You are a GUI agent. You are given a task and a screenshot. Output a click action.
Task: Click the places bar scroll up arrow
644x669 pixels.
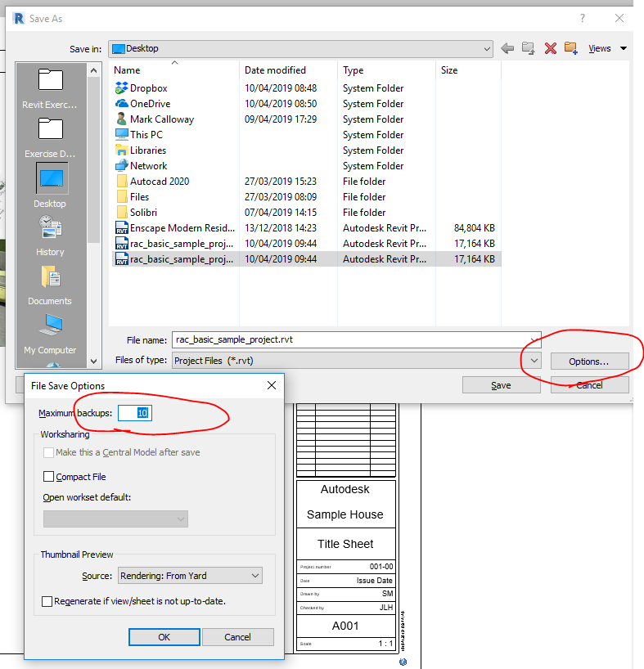(94, 70)
